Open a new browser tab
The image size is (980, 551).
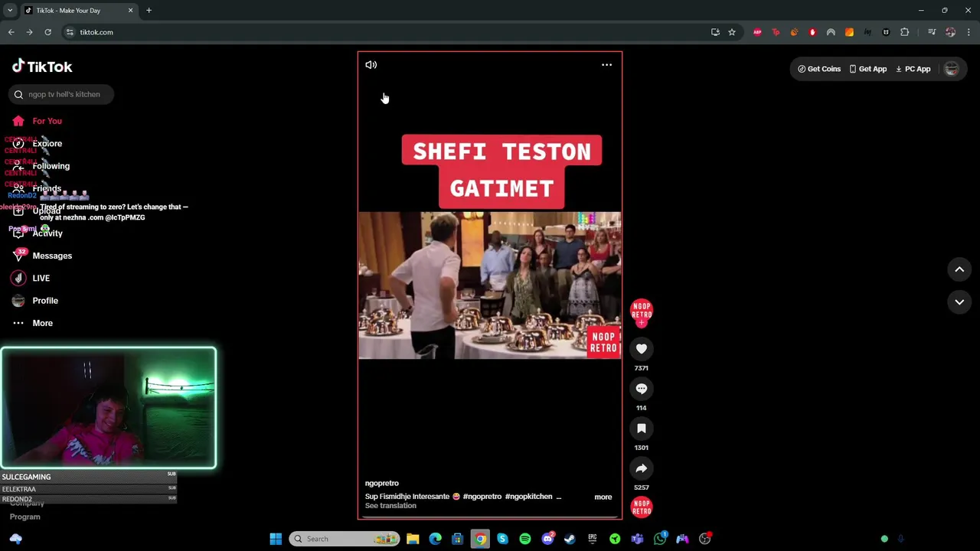[149, 11]
